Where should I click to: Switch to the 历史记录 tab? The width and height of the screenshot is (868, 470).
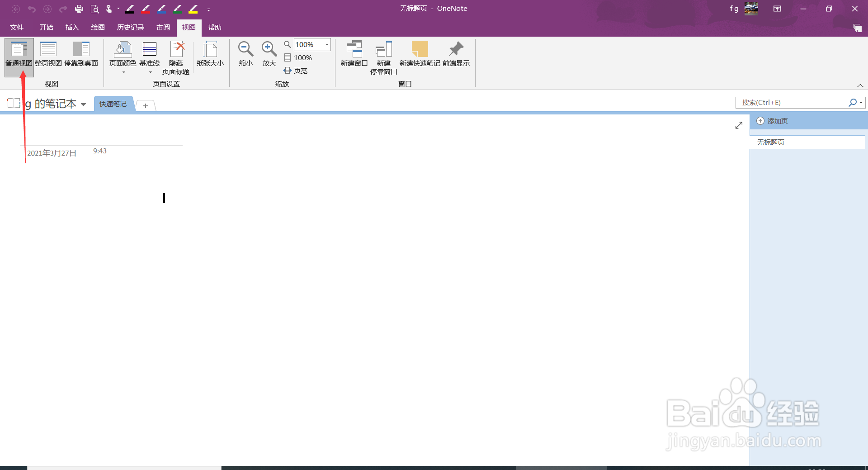[131, 28]
